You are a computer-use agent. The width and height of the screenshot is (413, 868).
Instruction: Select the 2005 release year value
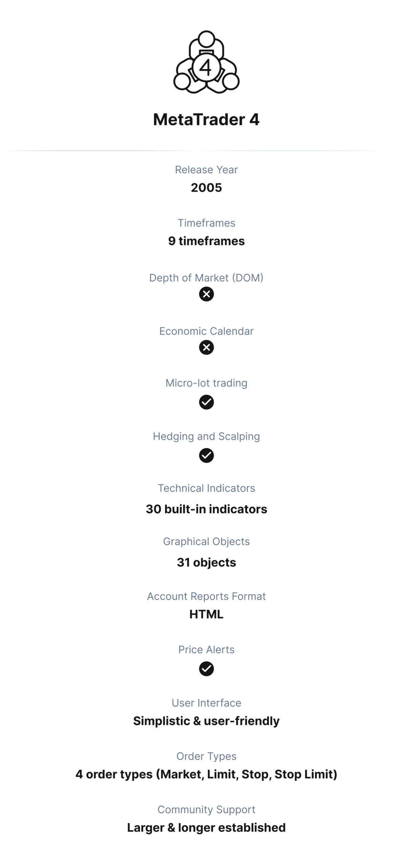click(x=206, y=188)
